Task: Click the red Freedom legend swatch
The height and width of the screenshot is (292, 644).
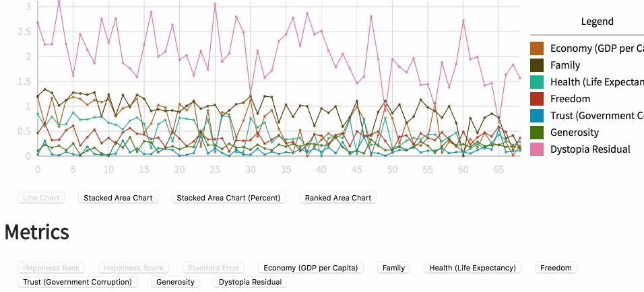Action: [537, 99]
